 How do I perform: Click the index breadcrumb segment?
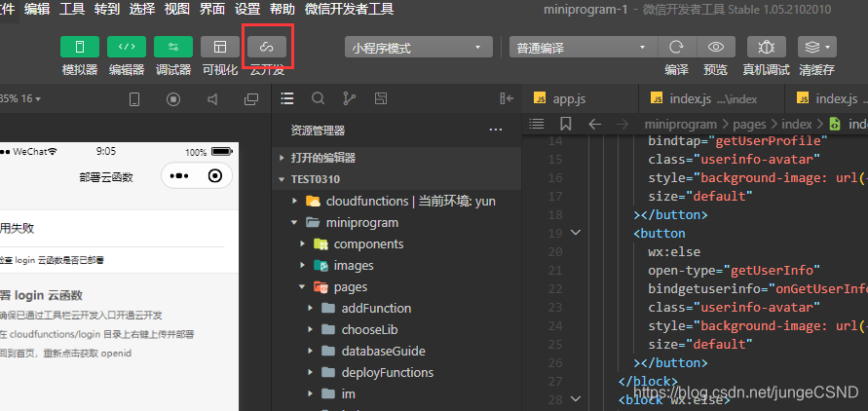[x=797, y=124]
